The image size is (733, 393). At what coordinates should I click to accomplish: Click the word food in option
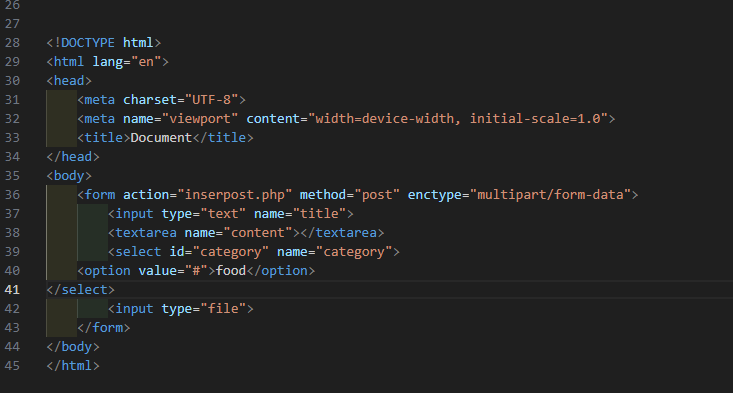tap(230, 271)
